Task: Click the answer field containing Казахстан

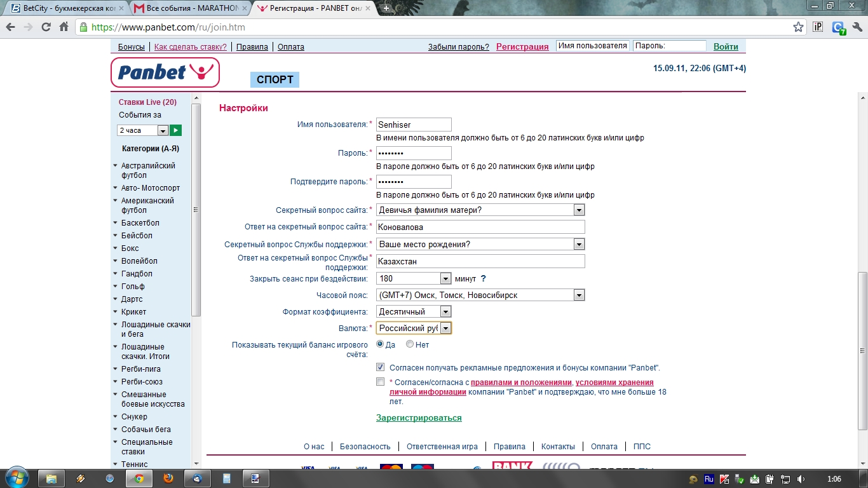Action: [x=480, y=261]
